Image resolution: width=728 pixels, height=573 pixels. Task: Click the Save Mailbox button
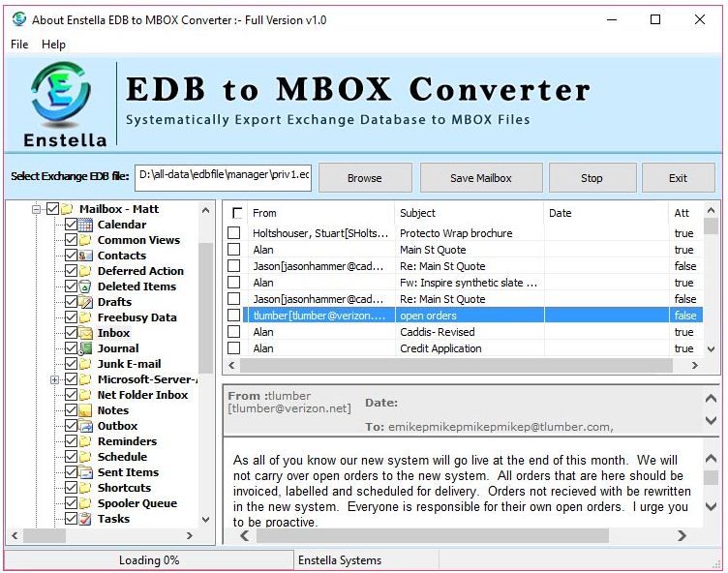coord(481,178)
